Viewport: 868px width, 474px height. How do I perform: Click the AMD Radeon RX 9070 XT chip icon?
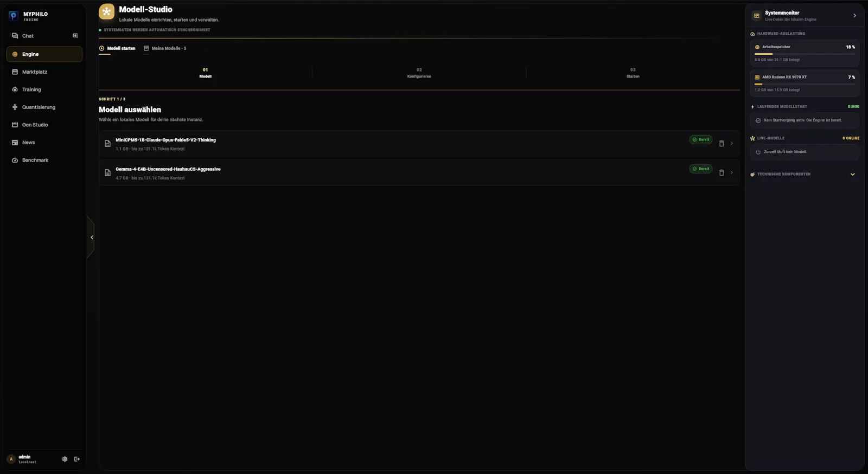click(x=757, y=77)
